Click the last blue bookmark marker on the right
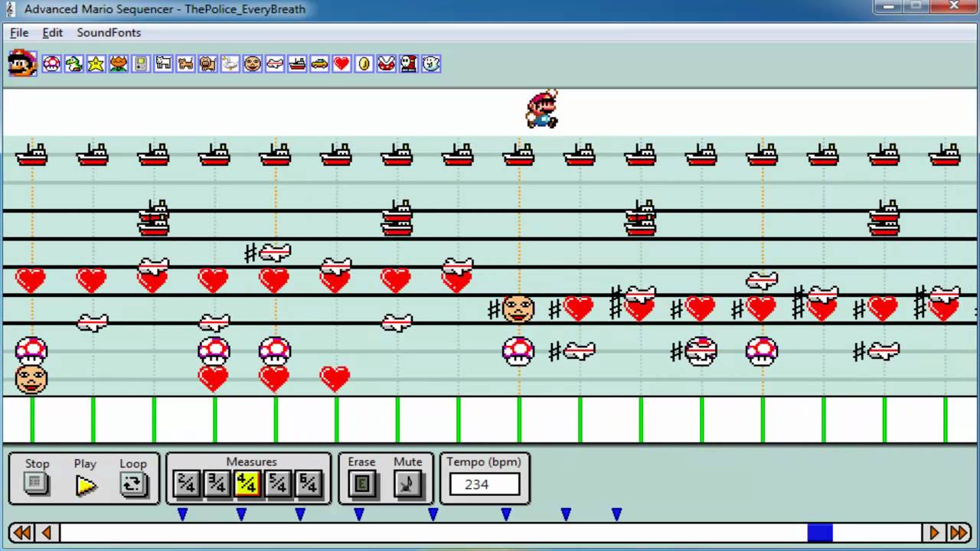Viewport: 980px width, 551px height. tap(616, 514)
